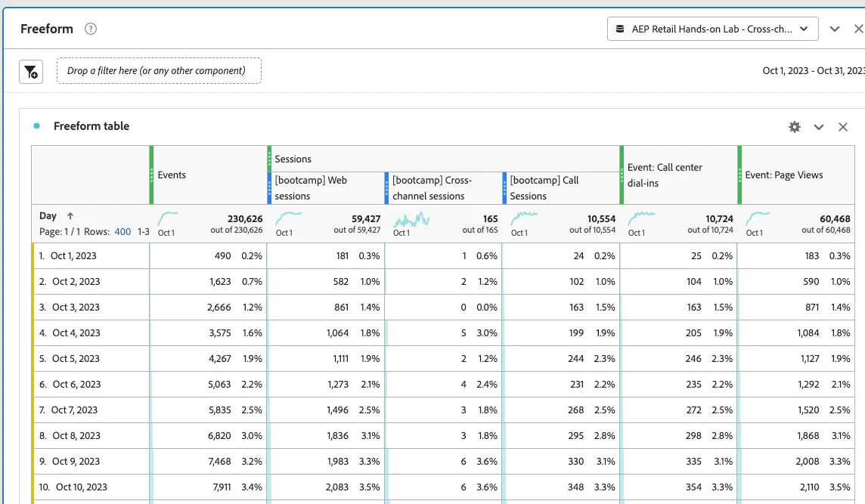Click Events value 7,468 for Oct 9

pyautogui.click(x=219, y=462)
